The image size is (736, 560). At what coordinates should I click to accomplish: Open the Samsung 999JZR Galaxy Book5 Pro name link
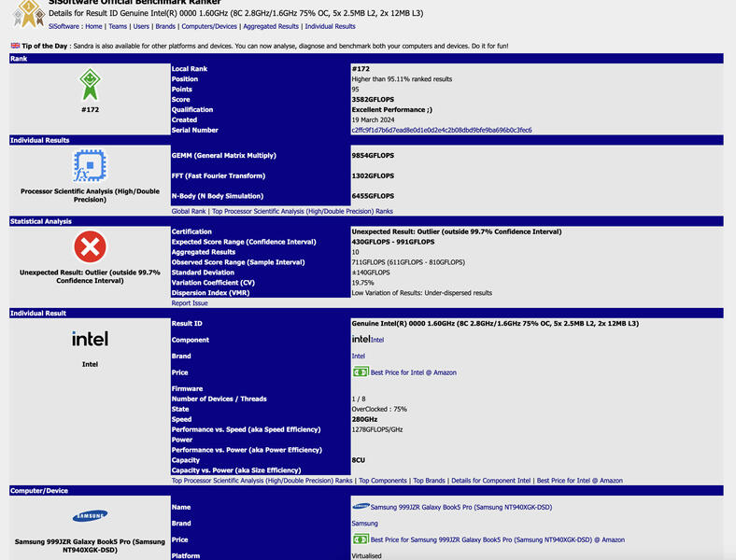[461, 507]
